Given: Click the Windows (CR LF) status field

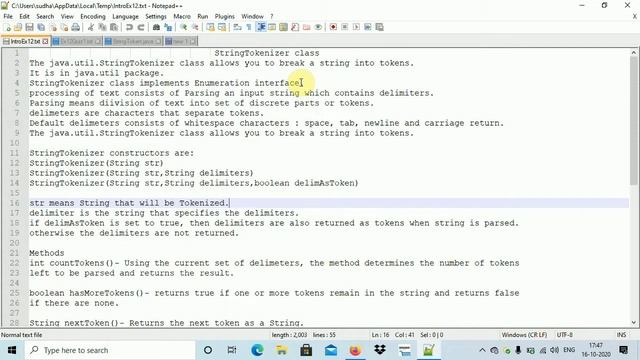Looking at the screenshot, I should pos(524,335).
